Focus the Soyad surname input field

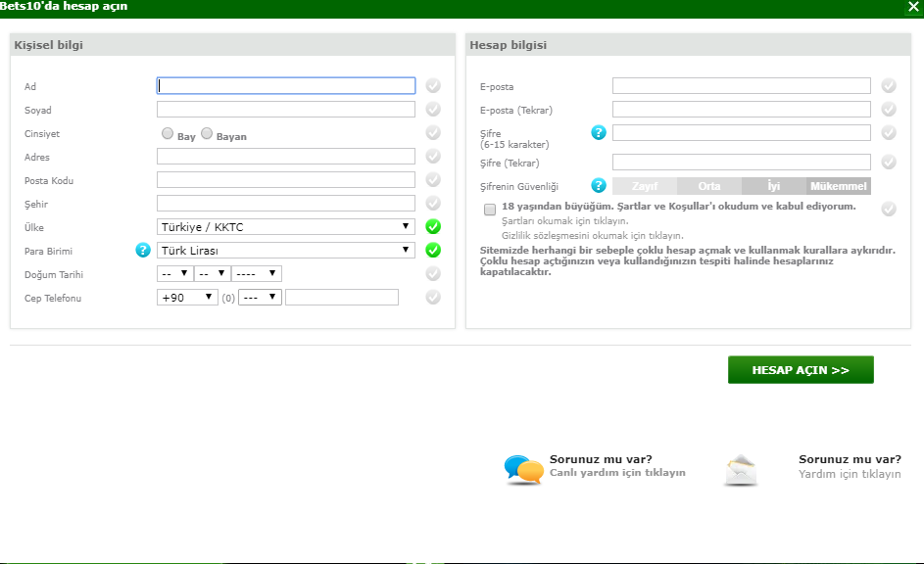pyautogui.click(x=286, y=110)
